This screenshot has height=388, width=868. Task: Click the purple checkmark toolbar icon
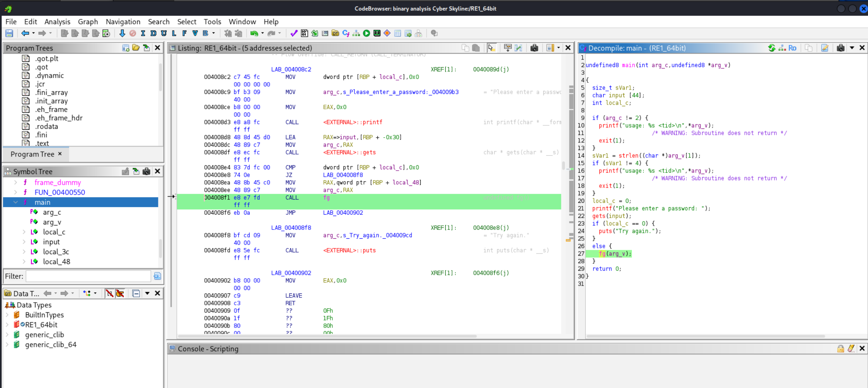coord(294,33)
